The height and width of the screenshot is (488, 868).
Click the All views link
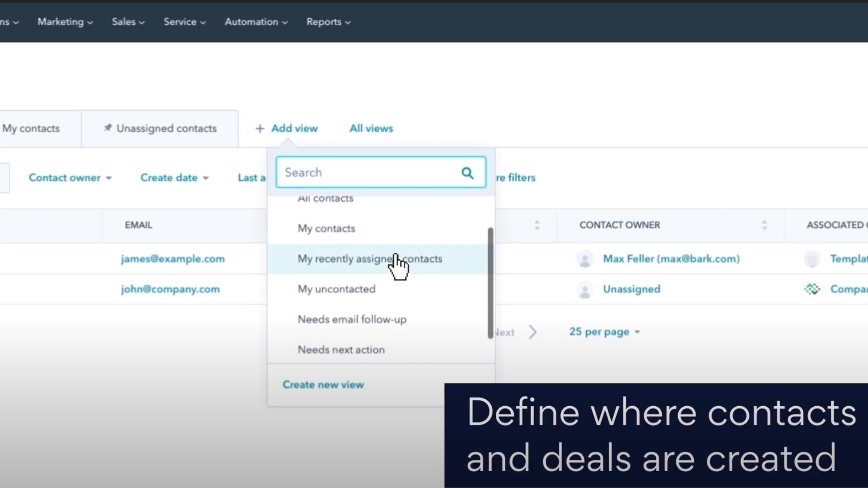[x=371, y=128]
